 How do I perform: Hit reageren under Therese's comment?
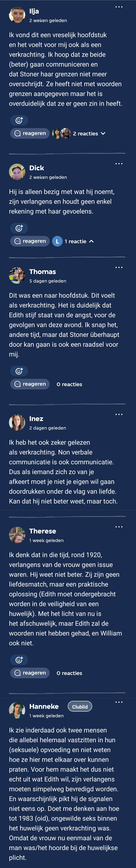click(30, 673)
